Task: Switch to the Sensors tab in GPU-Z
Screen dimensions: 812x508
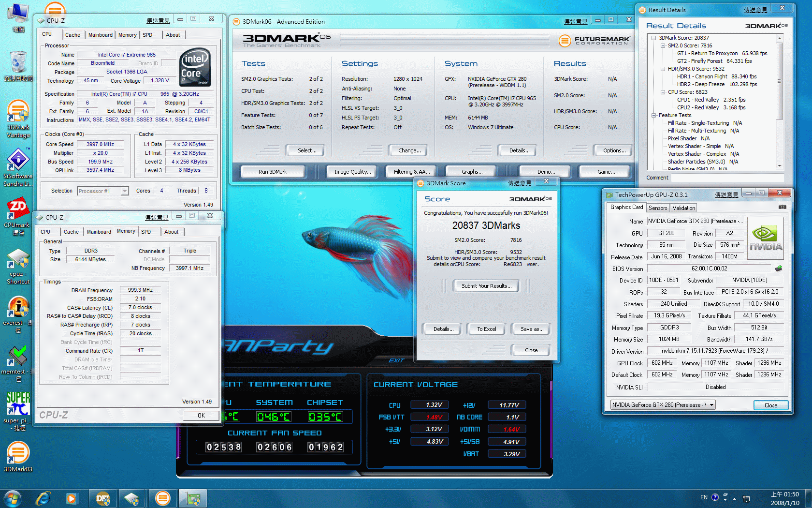Action: click(x=657, y=208)
